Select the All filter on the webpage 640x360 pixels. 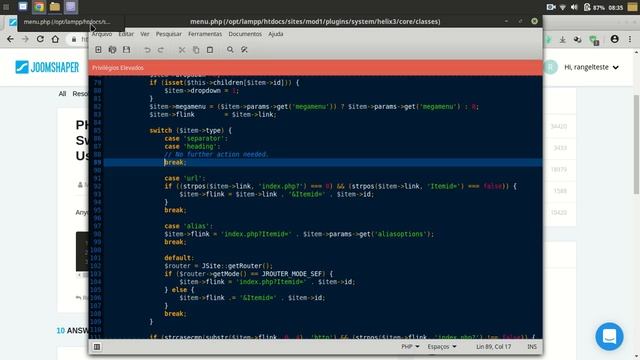(62, 93)
